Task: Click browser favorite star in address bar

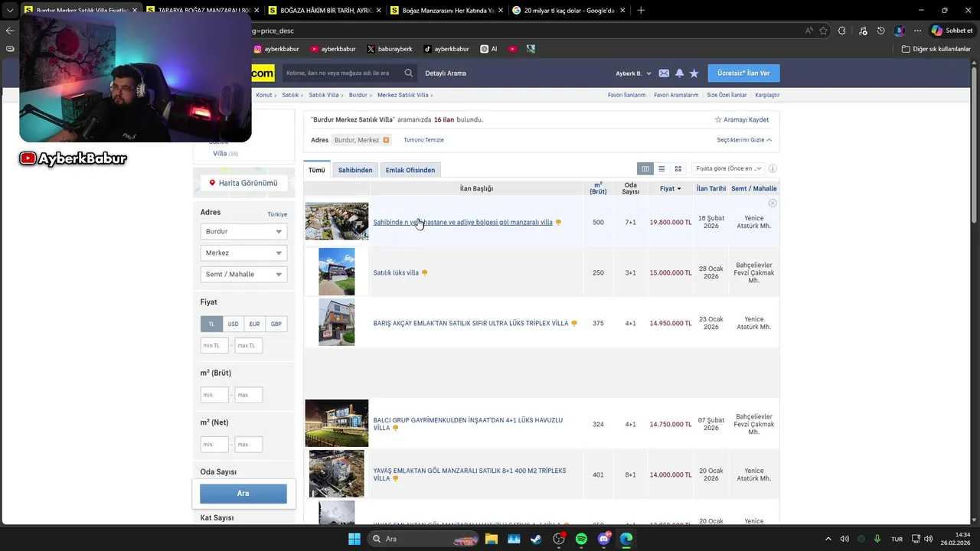Action: (x=823, y=31)
